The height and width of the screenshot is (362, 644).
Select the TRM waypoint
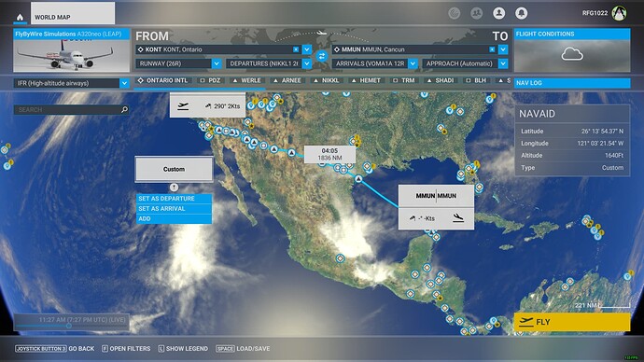pos(404,80)
